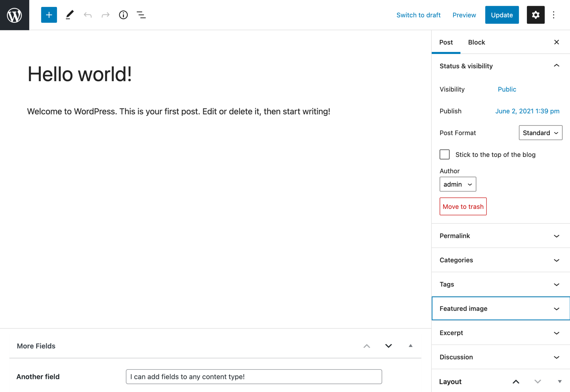
Task: Switch to select mode with the tools icon
Action: coord(69,15)
